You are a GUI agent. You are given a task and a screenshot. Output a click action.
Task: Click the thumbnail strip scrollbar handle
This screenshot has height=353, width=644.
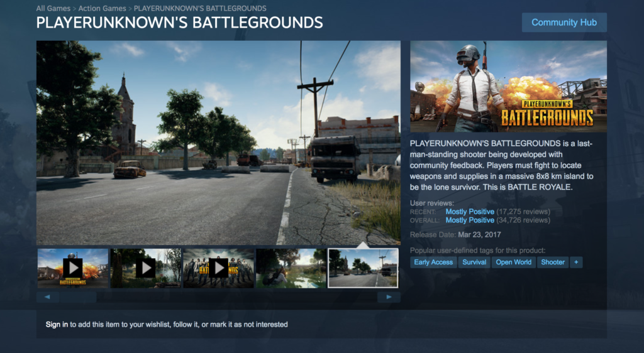(78, 297)
